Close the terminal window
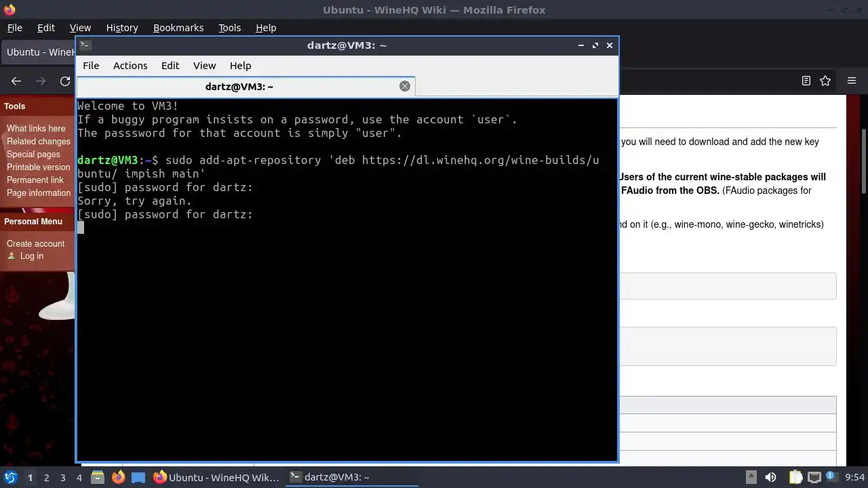Screen dimensions: 868x488 point(610,45)
